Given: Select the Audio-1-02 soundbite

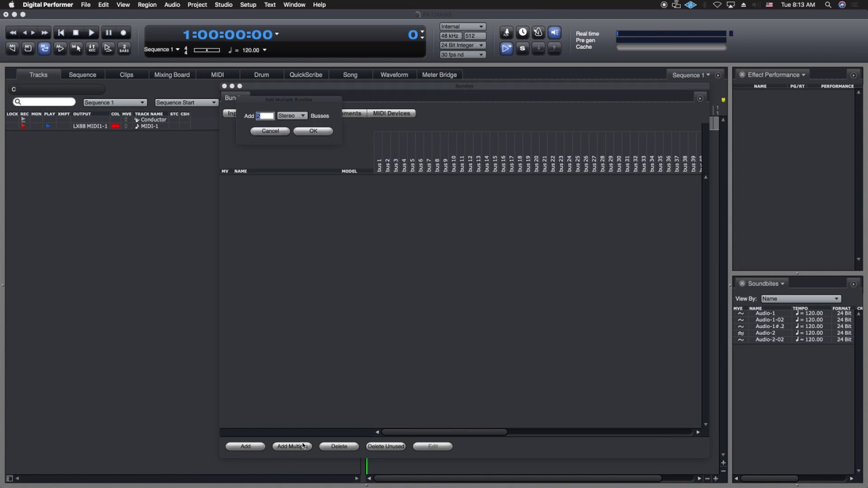Looking at the screenshot, I should click(x=770, y=320).
